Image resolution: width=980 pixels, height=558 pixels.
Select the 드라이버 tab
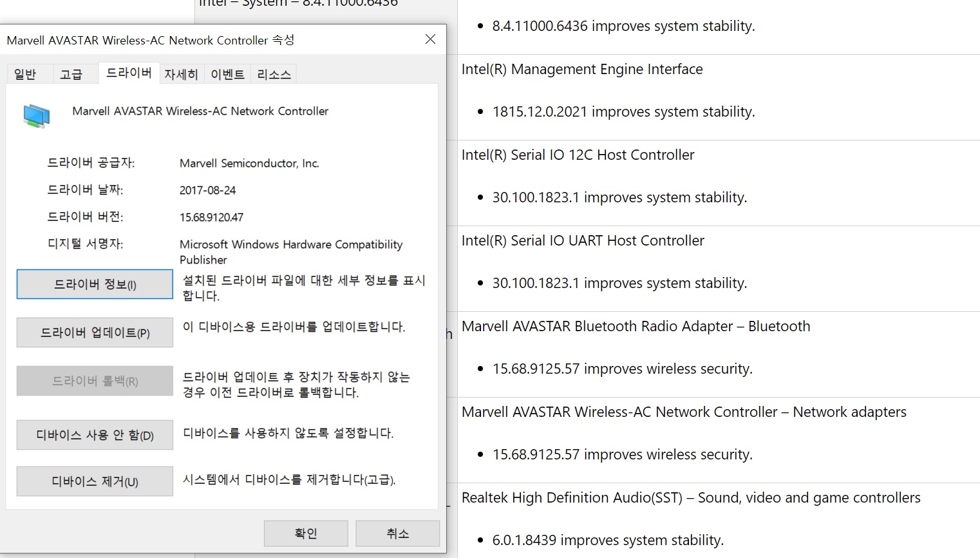(x=129, y=73)
